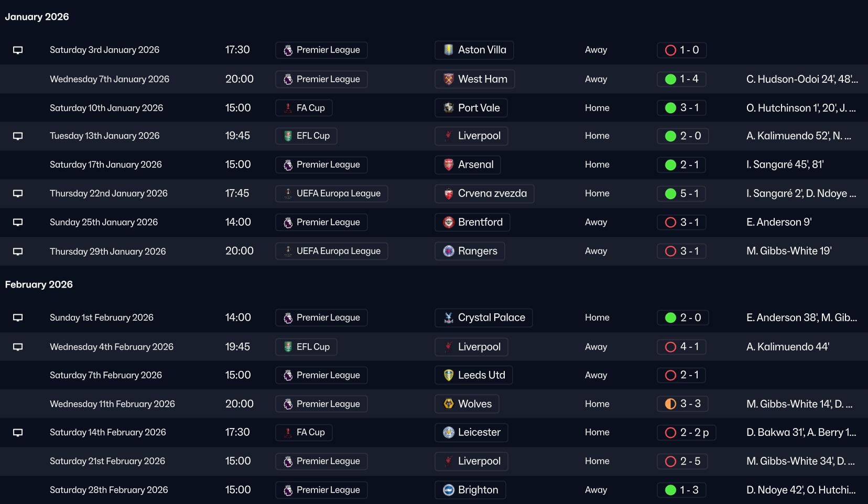The width and height of the screenshot is (868, 504).
Task: Select the Saturday 21st February 2026 fixture row
Action: (107, 462)
